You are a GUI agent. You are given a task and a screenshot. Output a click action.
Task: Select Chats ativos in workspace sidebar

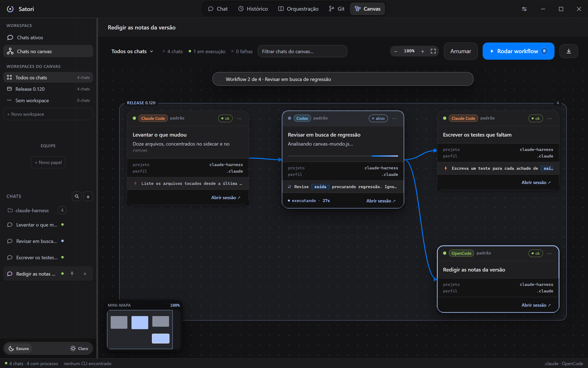(x=48, y=37)
